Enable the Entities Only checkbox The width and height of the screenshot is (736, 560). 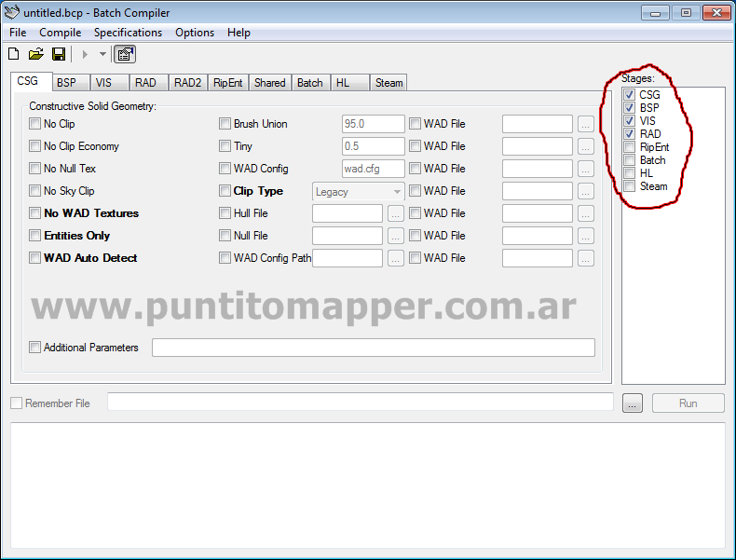click(x=34, y=235)
